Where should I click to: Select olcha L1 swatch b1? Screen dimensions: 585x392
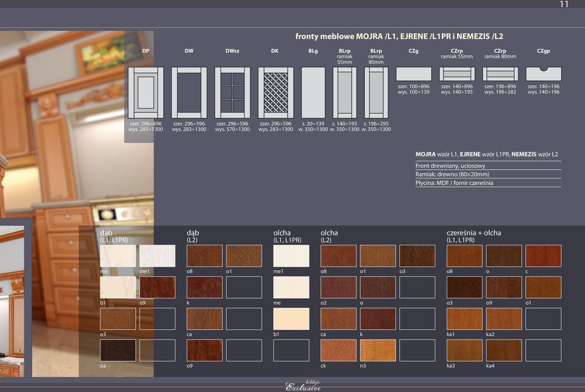point(291,319)
